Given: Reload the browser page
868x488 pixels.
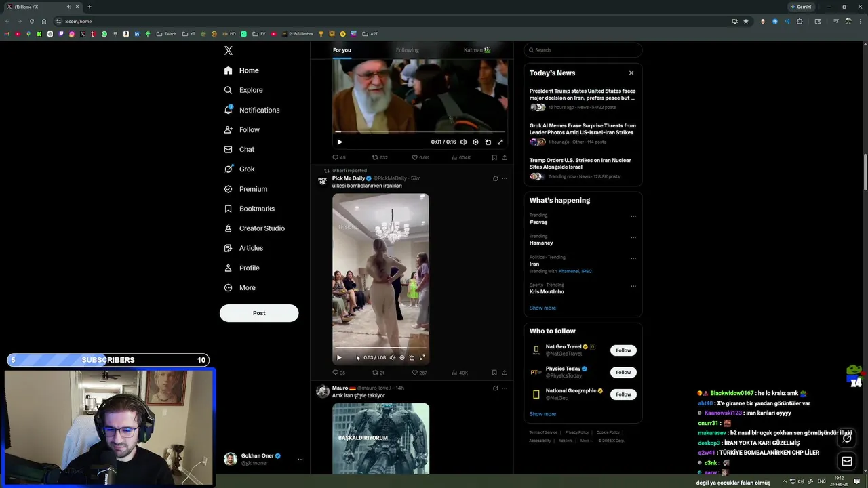Looking at the screenshot, I should click(31, 21).
